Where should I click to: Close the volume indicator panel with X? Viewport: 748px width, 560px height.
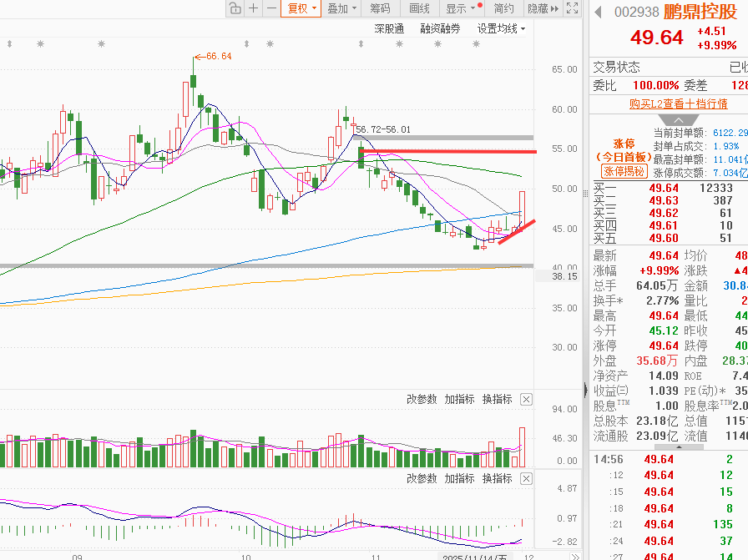click(x=526, y=399)
